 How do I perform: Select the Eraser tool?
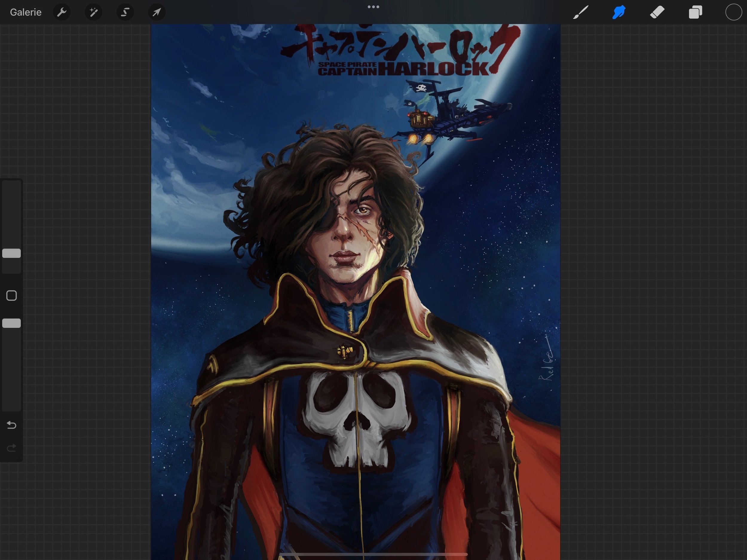[x=657, y=13]
